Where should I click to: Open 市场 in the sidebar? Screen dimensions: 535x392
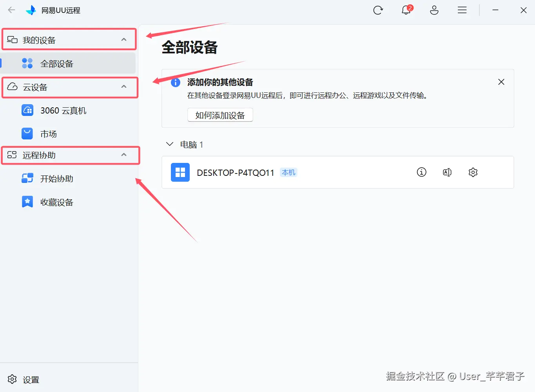point(68,134)
